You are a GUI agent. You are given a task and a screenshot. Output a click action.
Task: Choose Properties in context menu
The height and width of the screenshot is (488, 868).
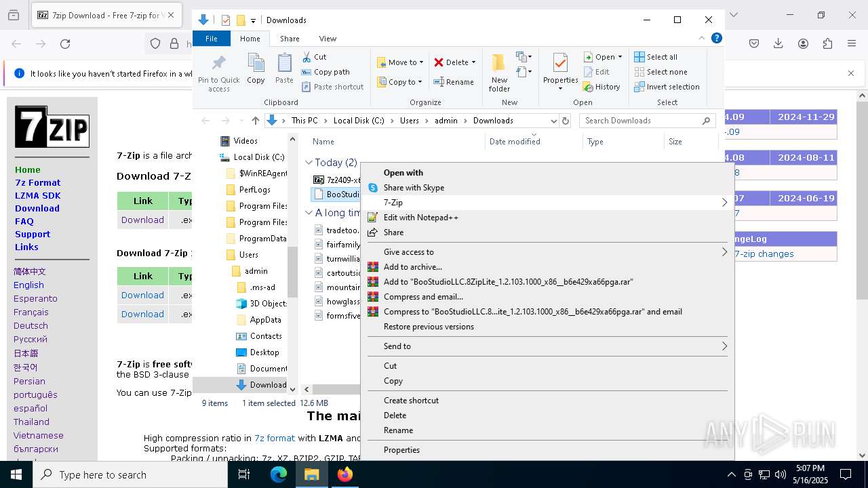(548, 450)
